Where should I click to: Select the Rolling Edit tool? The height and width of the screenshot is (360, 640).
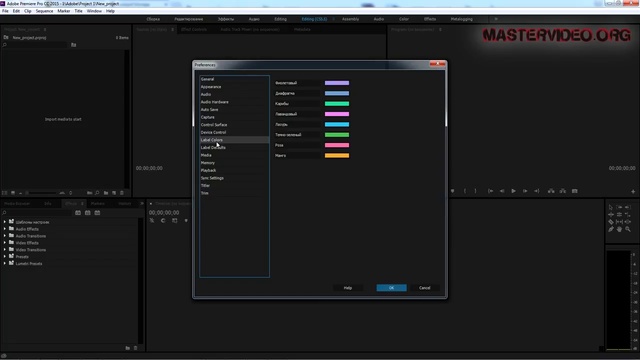pos(619,215)
